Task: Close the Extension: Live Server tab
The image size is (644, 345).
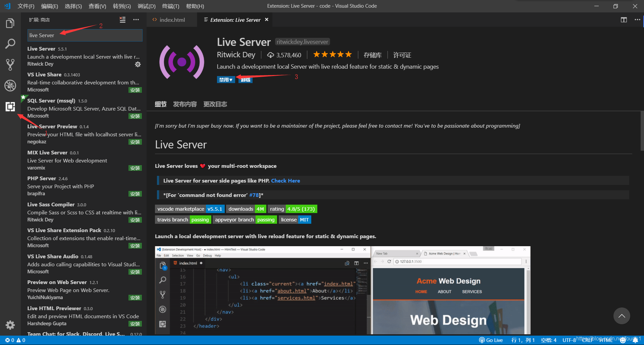Action: pyautogui.click(x=267, y=20)
